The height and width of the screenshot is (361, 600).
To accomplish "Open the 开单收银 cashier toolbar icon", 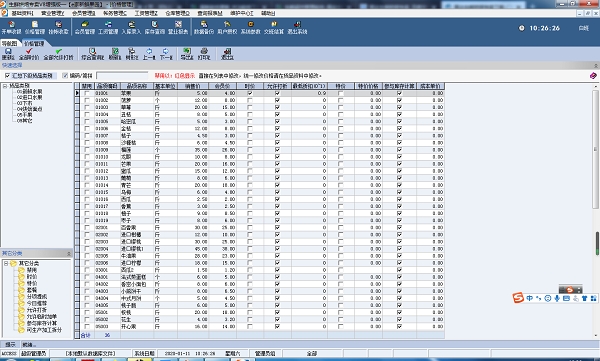I will pyautogui.click(x=11, y=28).
